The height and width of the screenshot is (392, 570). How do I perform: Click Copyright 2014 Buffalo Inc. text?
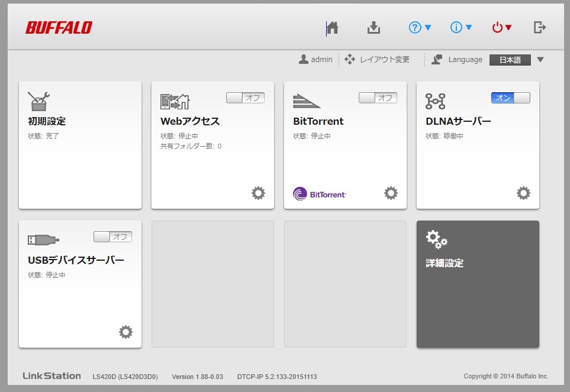click(506, 377)
